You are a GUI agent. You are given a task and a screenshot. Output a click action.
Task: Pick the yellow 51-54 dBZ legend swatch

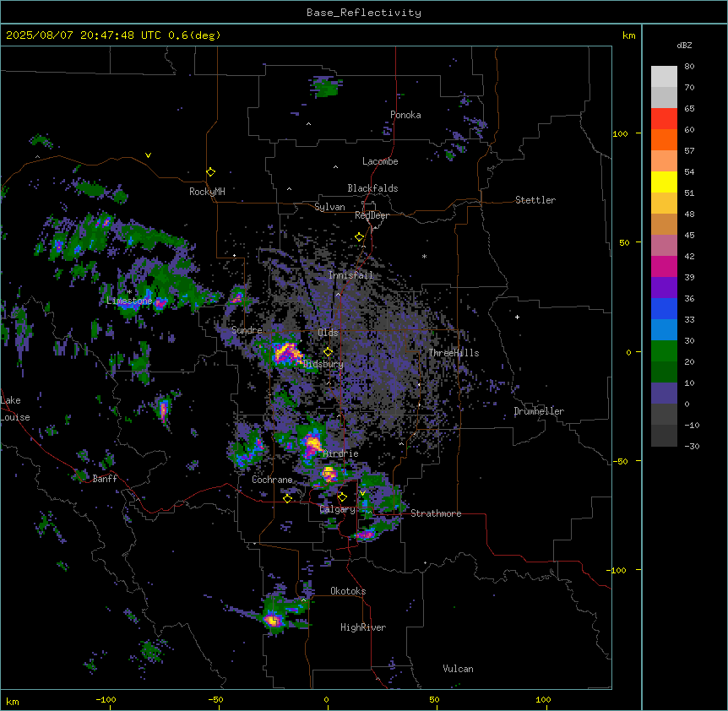pyautogui.click(x=664, y=182)
